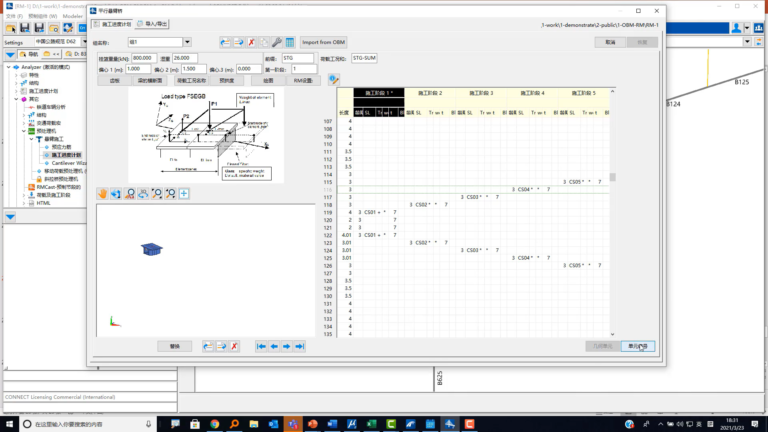Click the table scroll down arrow

pos(612,334)
